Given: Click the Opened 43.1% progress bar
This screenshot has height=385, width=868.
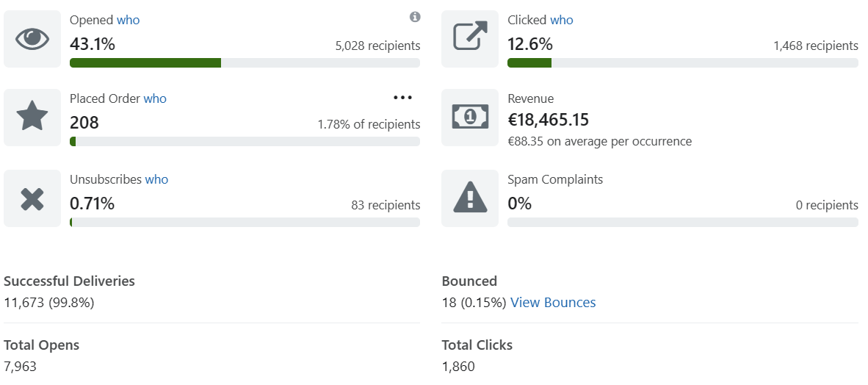Looking at the screenshot, I should [245, 63].
